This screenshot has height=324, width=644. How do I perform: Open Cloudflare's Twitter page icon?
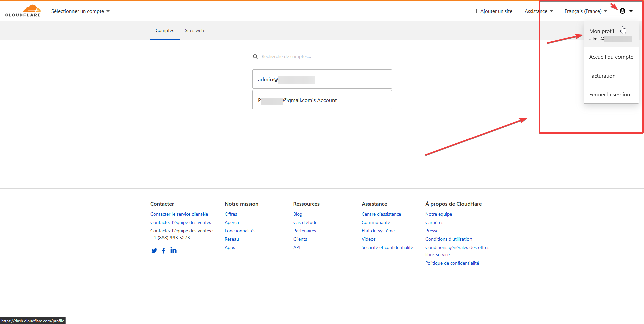pyautogui.click(x=154, y=250)
